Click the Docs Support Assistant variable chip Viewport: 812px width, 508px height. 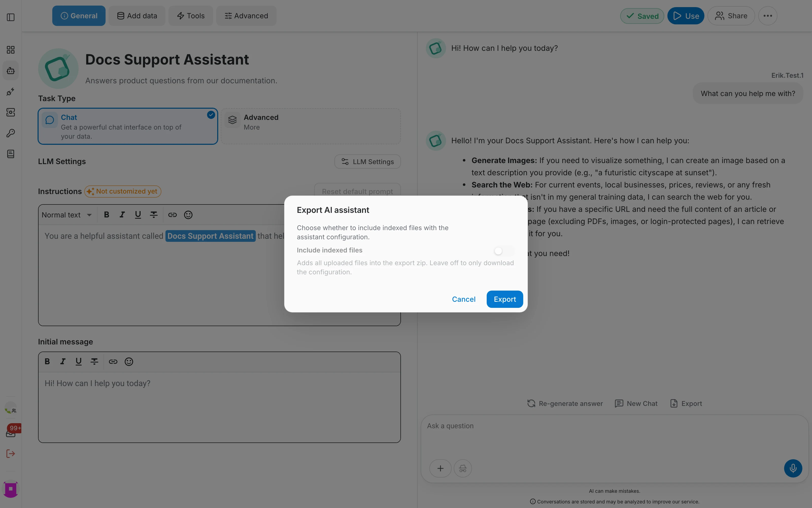click(x=210, y=236)
